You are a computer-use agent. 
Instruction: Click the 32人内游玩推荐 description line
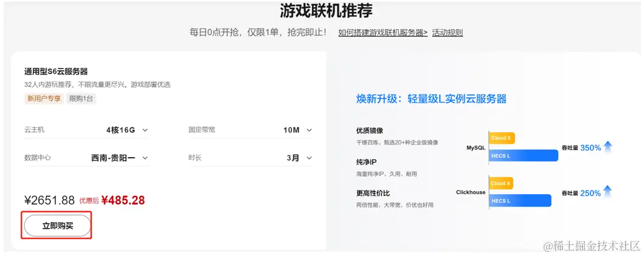click(97, 85)
